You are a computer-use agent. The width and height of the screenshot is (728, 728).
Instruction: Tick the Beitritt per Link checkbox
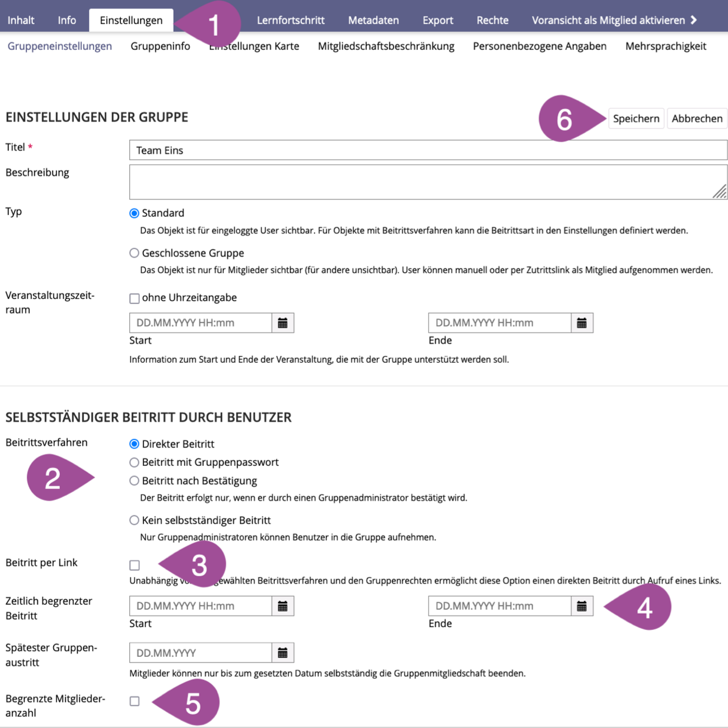click(x=134, y=565)
